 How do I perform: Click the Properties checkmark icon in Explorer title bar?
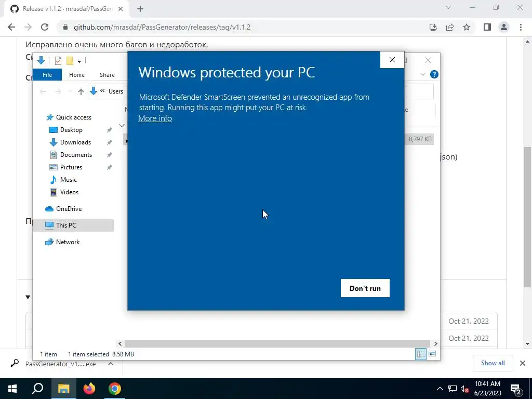pyautogui.click(x=58, y=60)
